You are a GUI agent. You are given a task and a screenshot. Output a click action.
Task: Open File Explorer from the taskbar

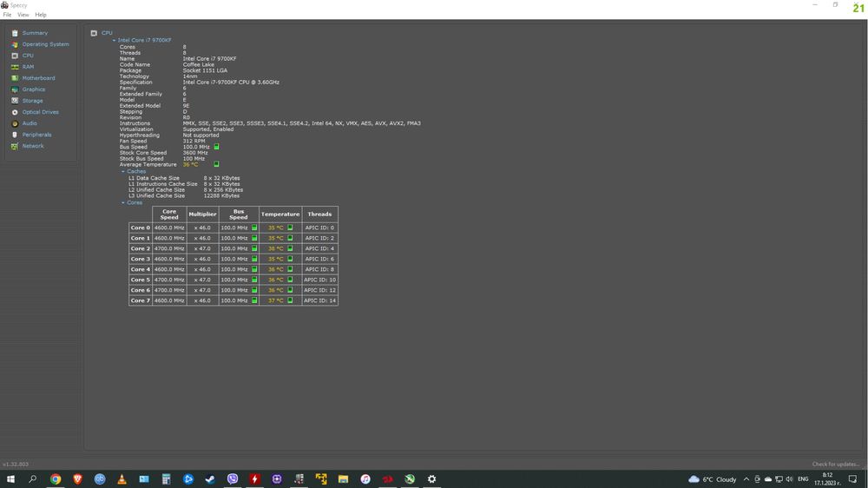tap(343, 479)
